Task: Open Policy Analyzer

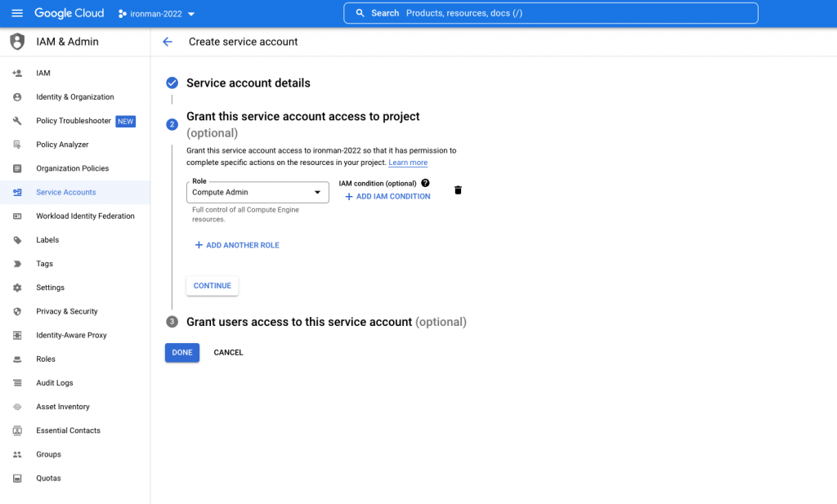Action: click(x=62, y=145)
